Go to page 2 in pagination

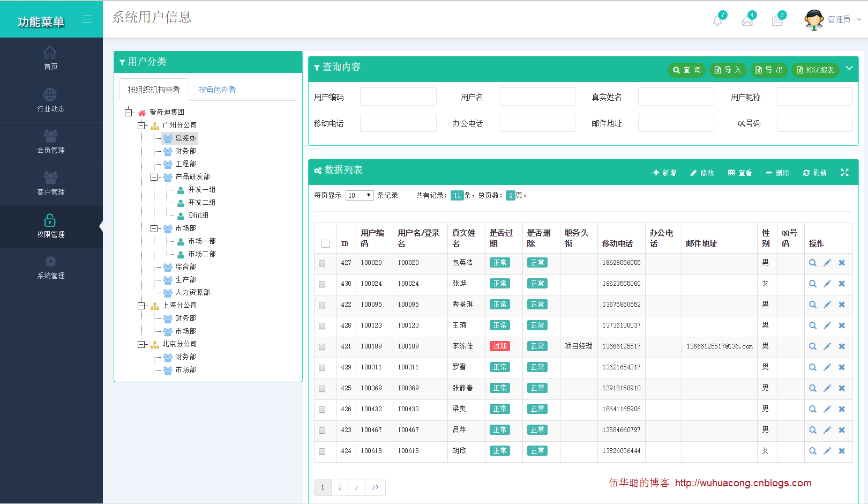pos(340,487)
